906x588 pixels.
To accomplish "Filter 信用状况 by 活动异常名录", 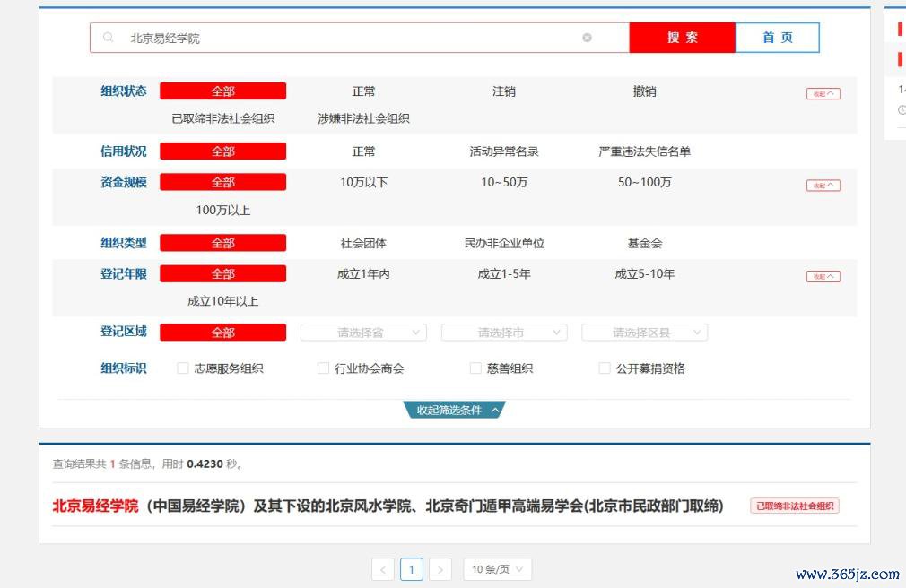I will point(504,151).
